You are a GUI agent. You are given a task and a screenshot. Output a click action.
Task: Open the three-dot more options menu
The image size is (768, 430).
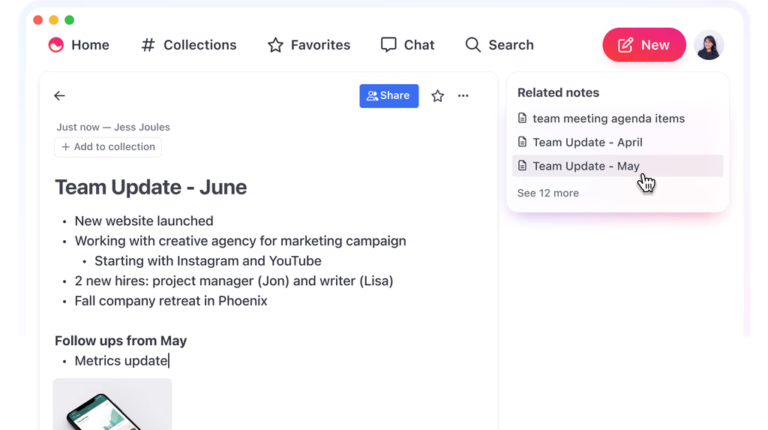(x=463, y=96)
